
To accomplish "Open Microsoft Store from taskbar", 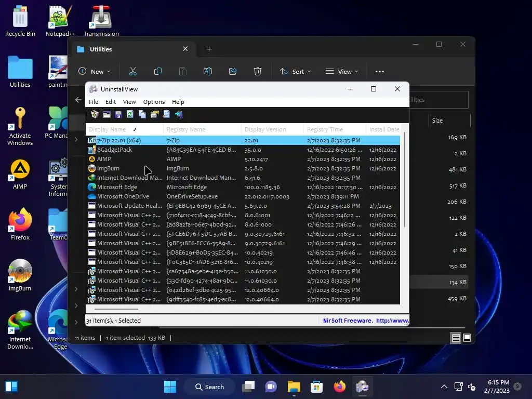I will pos(316,387).
